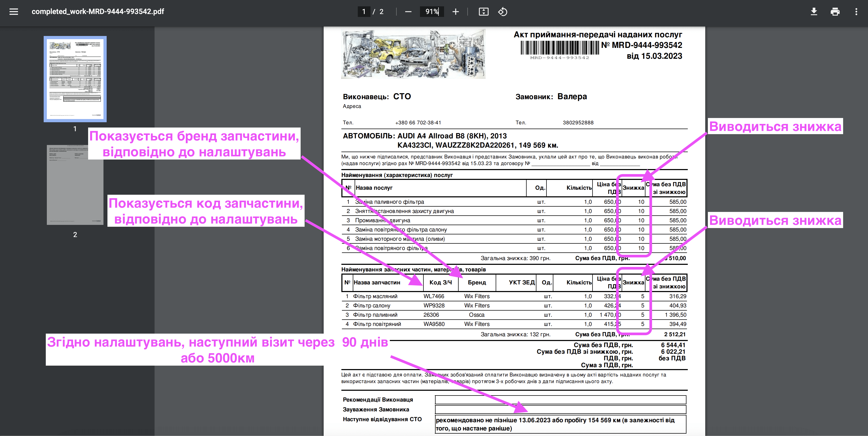
Task: Open the more actions menu
Action: pyautogui.click(x=856, y=12)
